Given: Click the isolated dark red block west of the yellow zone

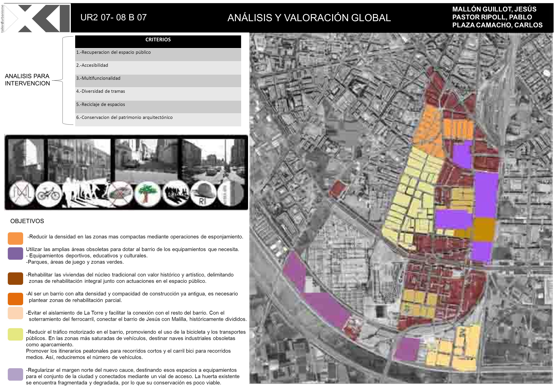Looking at the screenshot, I should click(x=338, y=189).
